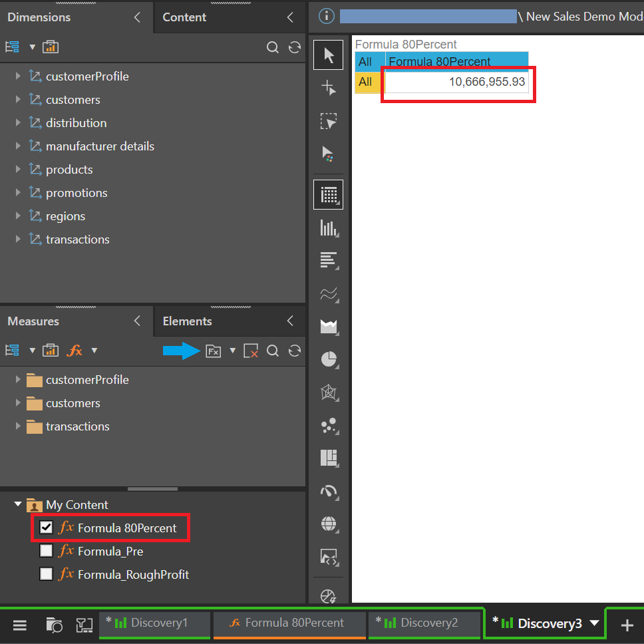644x644 pixels.
Task: Expand the regions dimension node
Action: [x=18, y=216]
